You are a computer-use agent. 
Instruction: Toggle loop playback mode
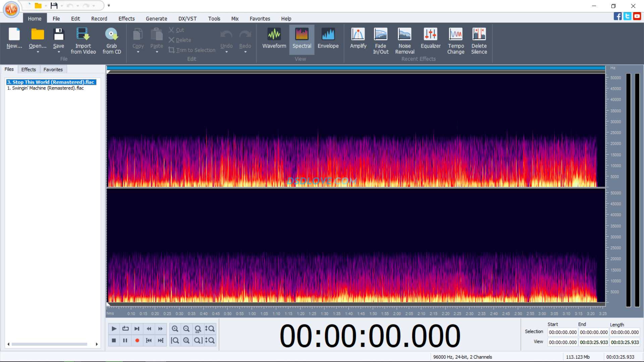coord(125,328)
